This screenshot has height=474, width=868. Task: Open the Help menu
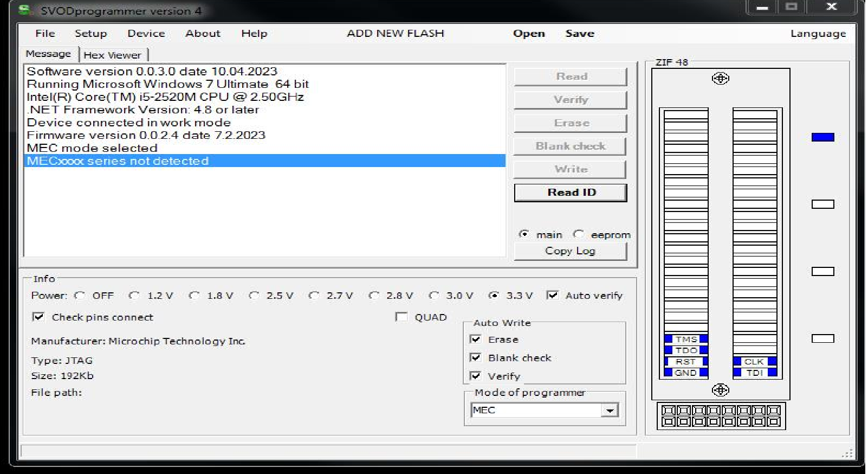[254, 34]
